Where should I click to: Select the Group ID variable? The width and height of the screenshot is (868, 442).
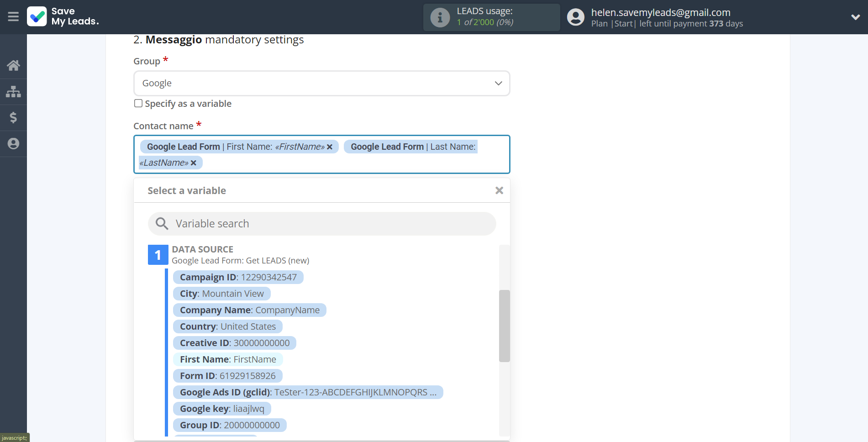click(230, 425)
